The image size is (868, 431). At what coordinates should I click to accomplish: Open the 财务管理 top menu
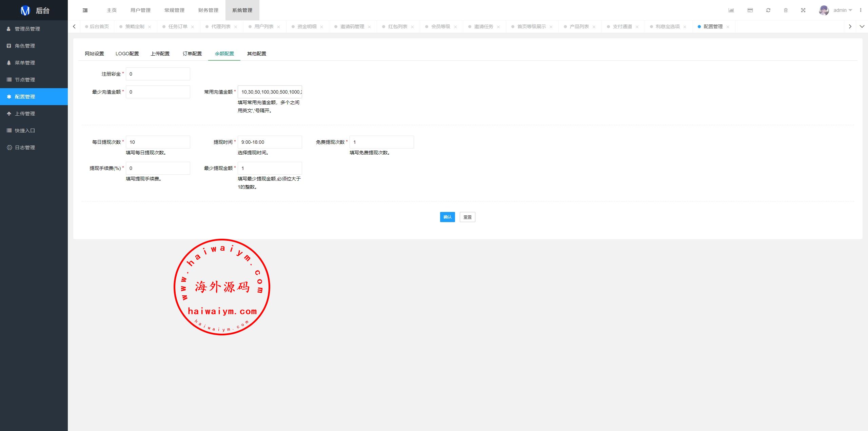[x=208, y=10]
